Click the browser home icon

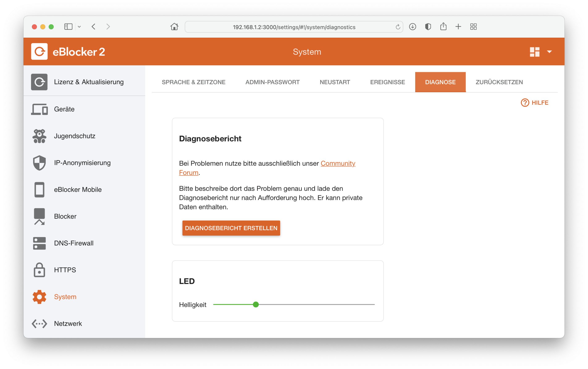tap(174, 27)
